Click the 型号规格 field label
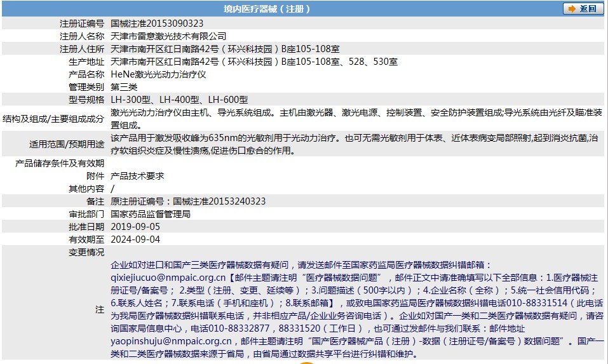608x364 pixels. [86, 100]
